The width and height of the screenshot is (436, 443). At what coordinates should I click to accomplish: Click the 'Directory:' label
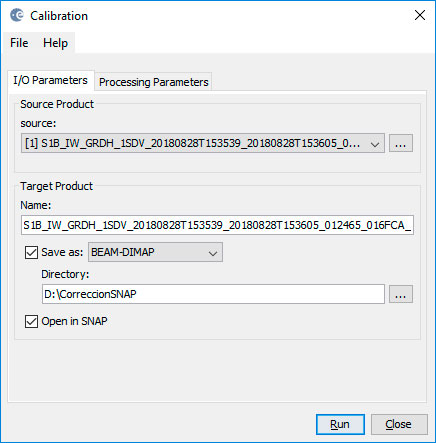click(x=65, y=274)
